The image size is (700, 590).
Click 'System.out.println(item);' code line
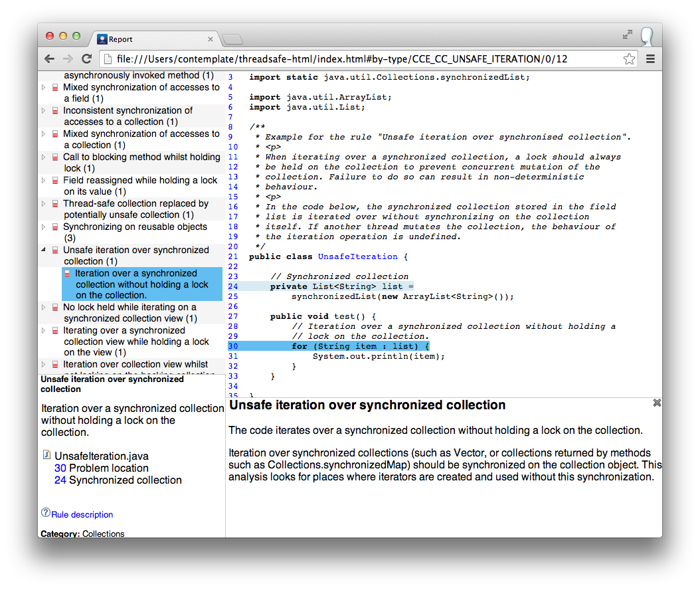(379, 356)
